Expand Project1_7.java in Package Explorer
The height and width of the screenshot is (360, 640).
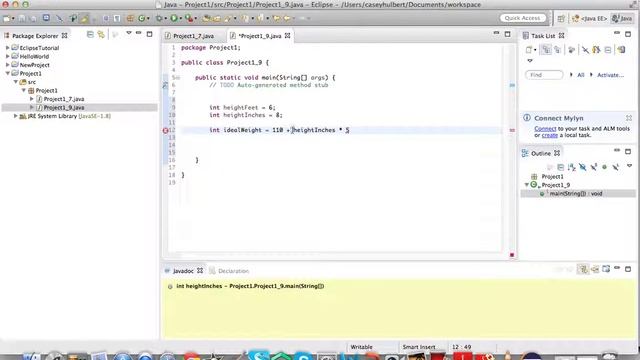coord(31,99)
